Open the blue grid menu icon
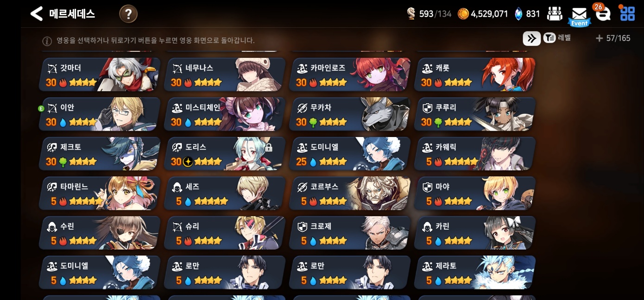 point(627,13)
